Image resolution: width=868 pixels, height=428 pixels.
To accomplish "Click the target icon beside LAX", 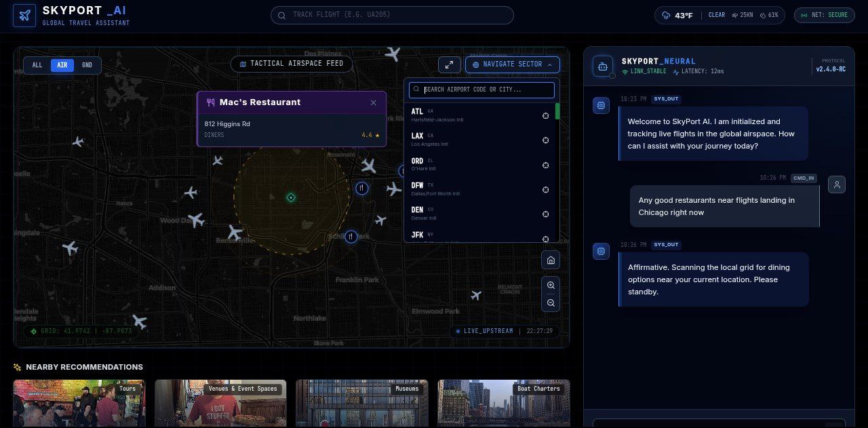I will [x=545, y=140].
